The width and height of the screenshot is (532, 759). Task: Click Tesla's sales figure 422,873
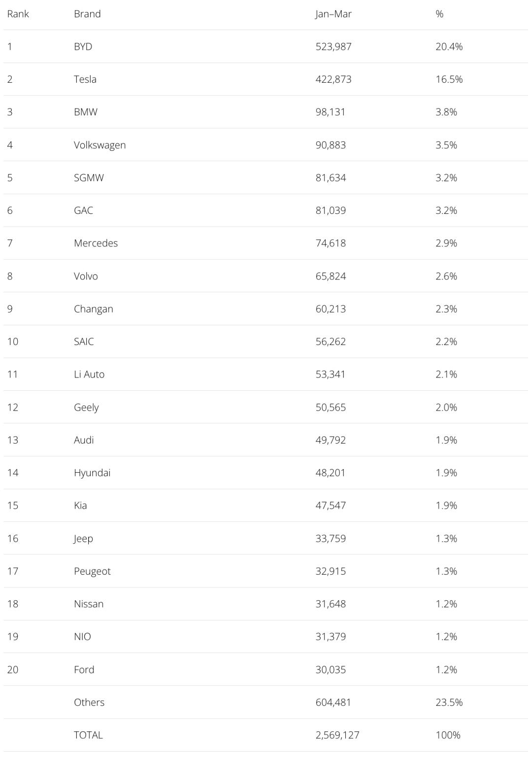(333, 79)
